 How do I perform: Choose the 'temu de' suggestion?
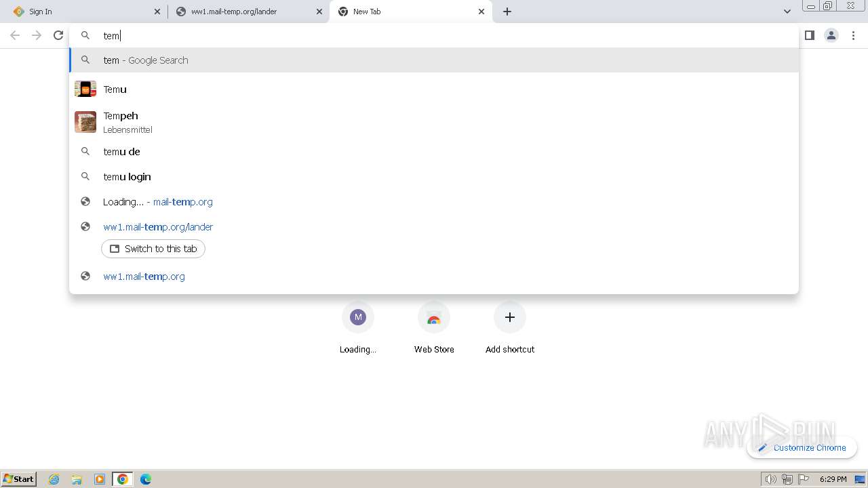pos(434,152)
